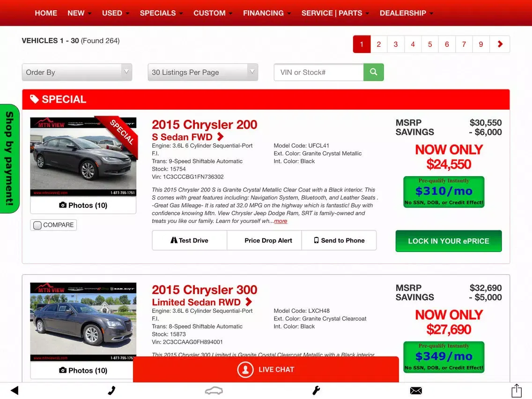Expand the FINANCING menu
532x399 pixels.
point(267,13)
